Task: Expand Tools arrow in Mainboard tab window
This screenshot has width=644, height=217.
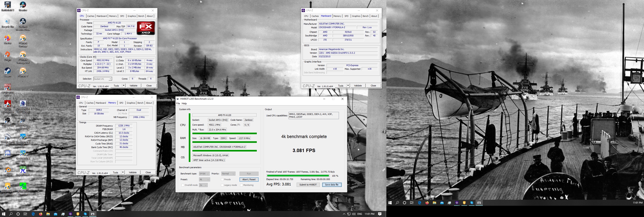Action: pos(348,86)
